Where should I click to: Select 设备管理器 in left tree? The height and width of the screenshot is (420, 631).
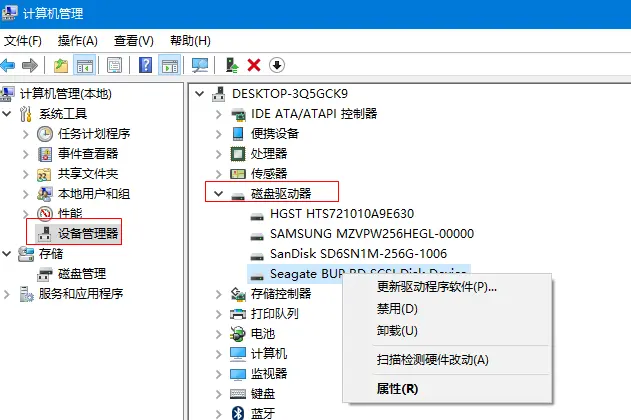point(88,233)
